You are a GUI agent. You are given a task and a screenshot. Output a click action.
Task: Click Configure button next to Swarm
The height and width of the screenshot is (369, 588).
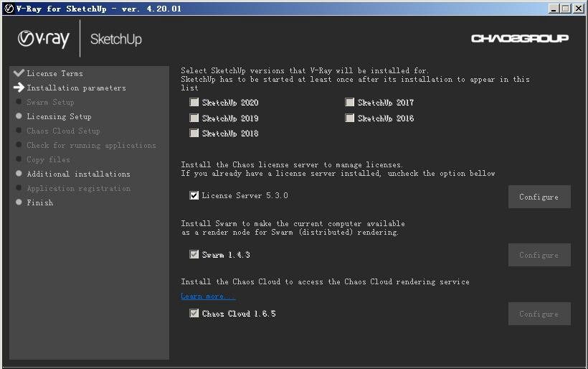point(539,255)
